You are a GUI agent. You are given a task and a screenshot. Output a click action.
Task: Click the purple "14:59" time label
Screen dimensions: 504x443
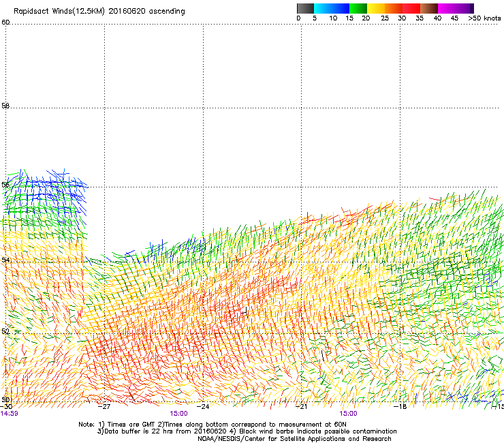pyautogui.click(x=10, y=414)
